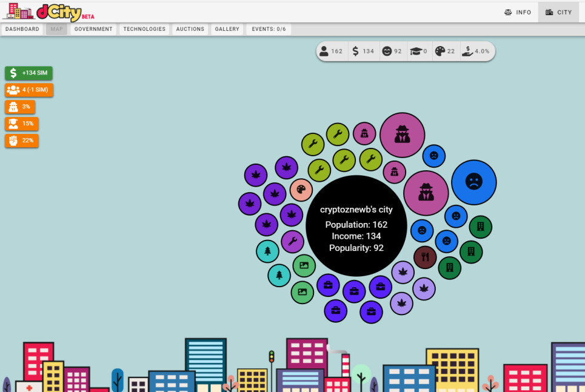Screen dimensions: 585x392
Task: Open the CITY menu item
Action: click(x=558, y=12)
